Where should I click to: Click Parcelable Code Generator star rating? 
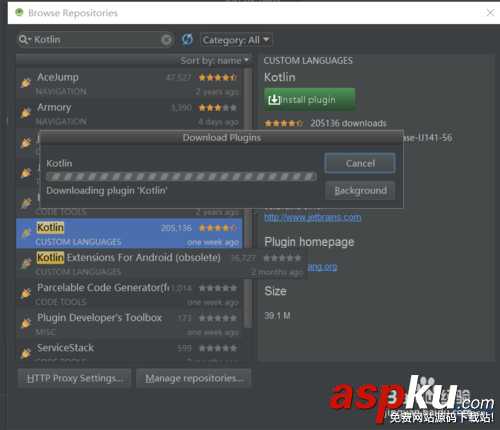(x=218, y=288)
